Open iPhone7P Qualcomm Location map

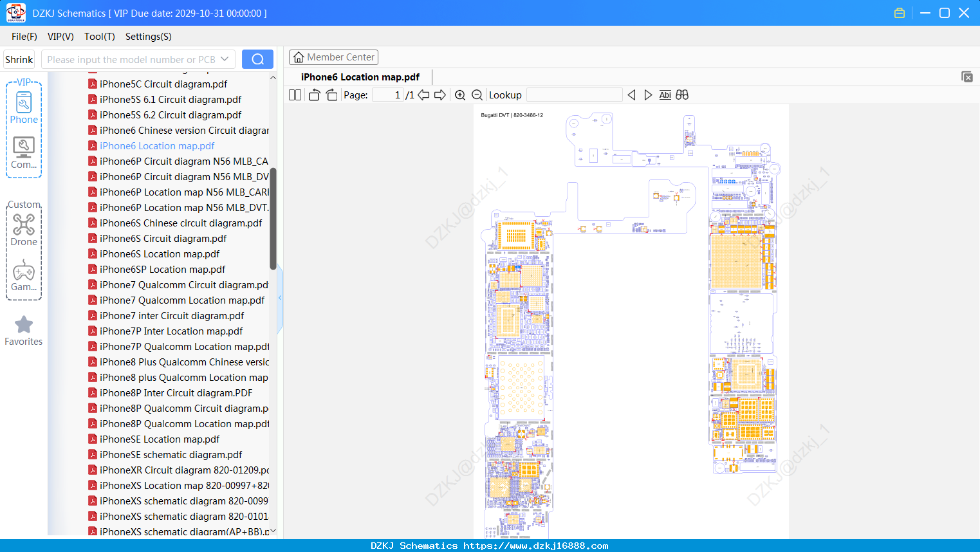(184, 346)
